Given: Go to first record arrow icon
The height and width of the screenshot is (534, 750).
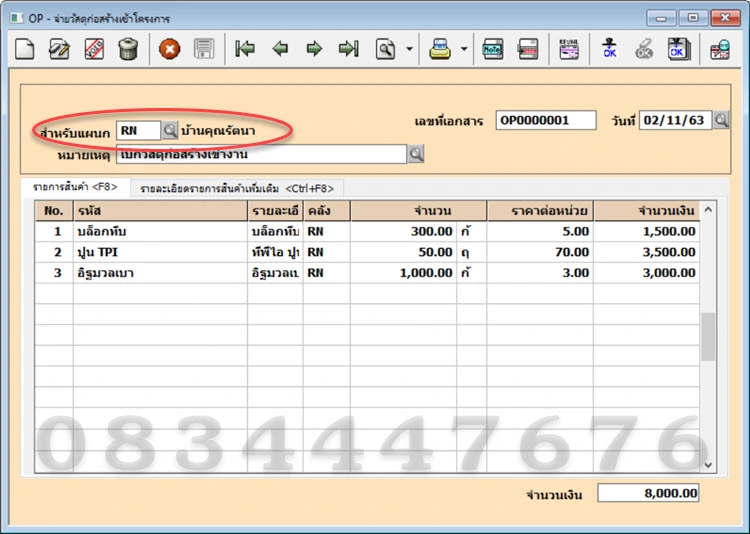Looking at the screenshot, I should point(245,49).
